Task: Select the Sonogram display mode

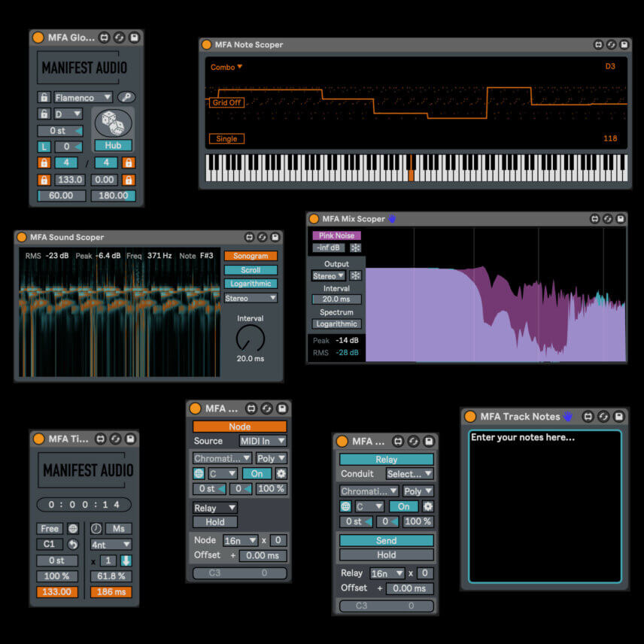Action: point(251,256)
